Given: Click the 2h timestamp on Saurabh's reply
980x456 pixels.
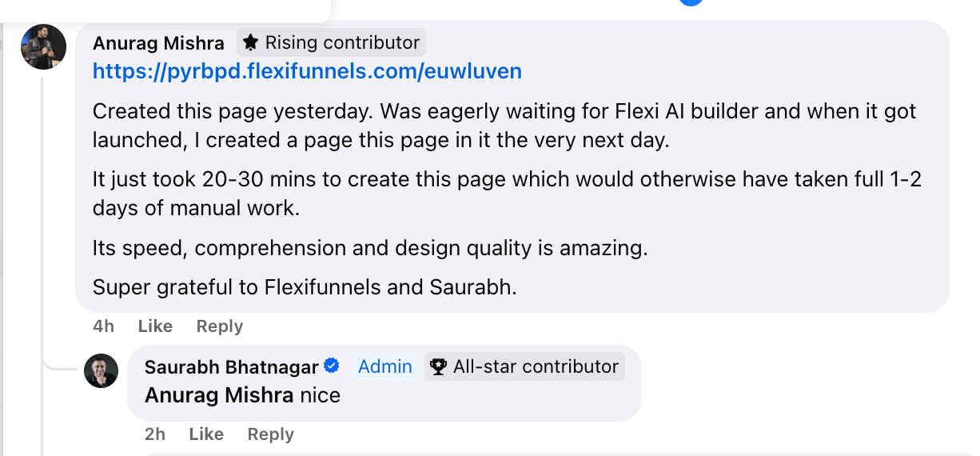Looking at the screenshot, I should tap(154, 434).
